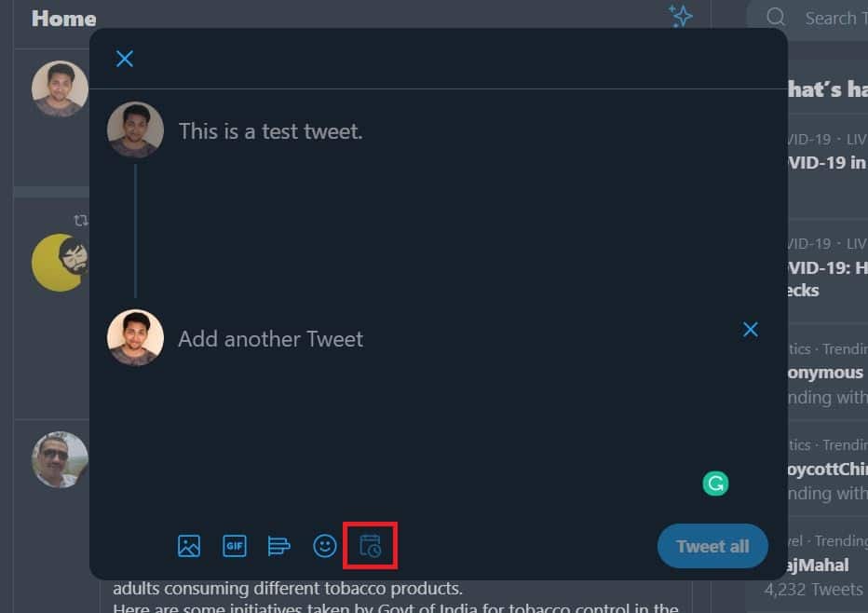Open the GIF picker
Image resolution: width=868 pixels, height=613 pixels.
pos(234,546)
